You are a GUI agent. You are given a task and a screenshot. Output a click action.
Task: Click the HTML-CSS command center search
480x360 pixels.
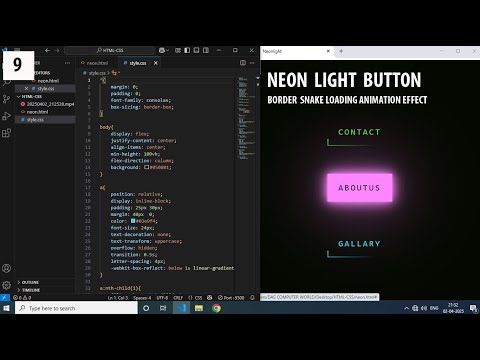tap(110, 50)
